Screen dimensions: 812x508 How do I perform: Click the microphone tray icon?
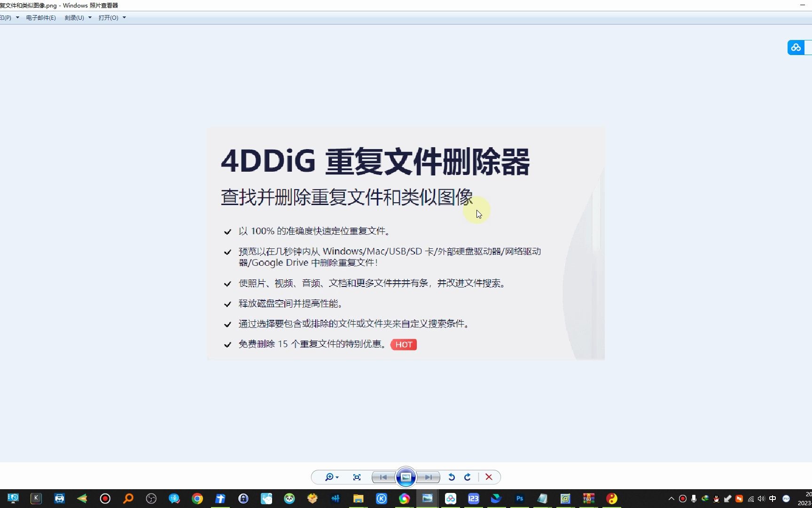(694, 499)
